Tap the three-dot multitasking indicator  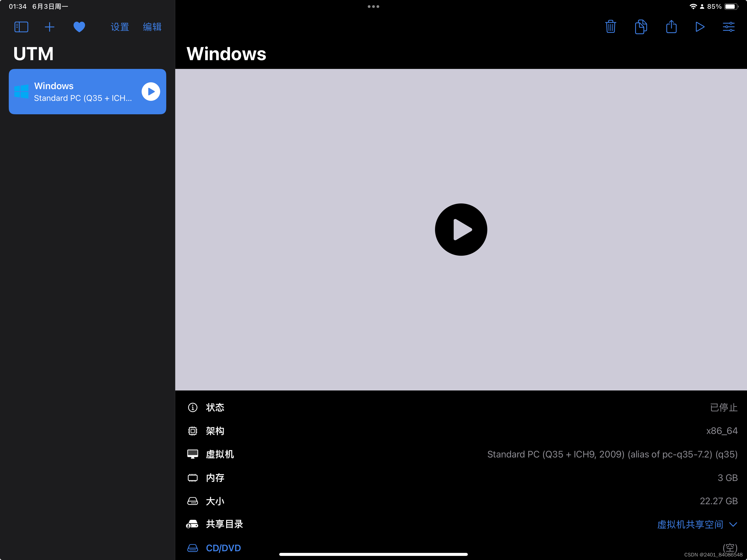point(373,6)
